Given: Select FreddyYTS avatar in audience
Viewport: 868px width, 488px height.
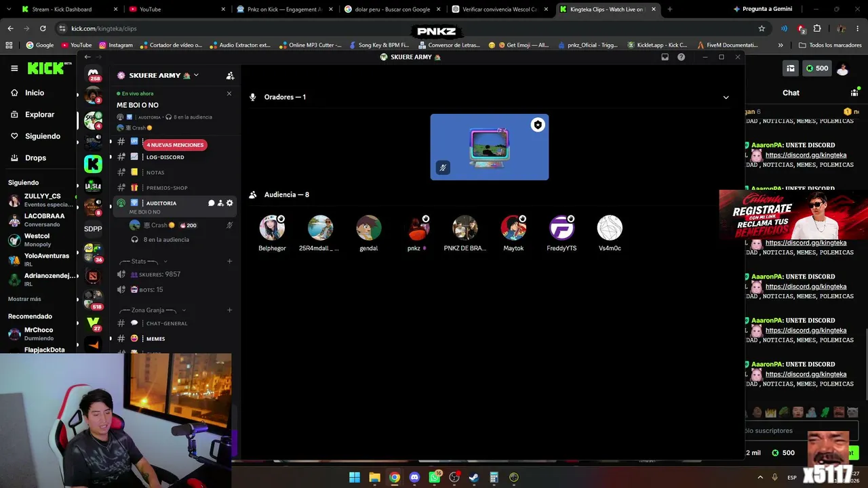Looking at the screenshot, I should [561, 228].
